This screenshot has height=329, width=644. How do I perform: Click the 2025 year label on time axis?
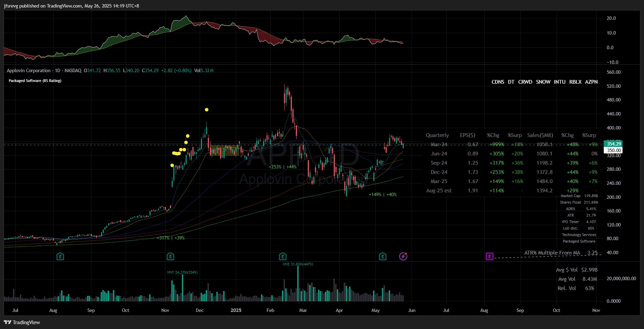(x=236, y=310)
